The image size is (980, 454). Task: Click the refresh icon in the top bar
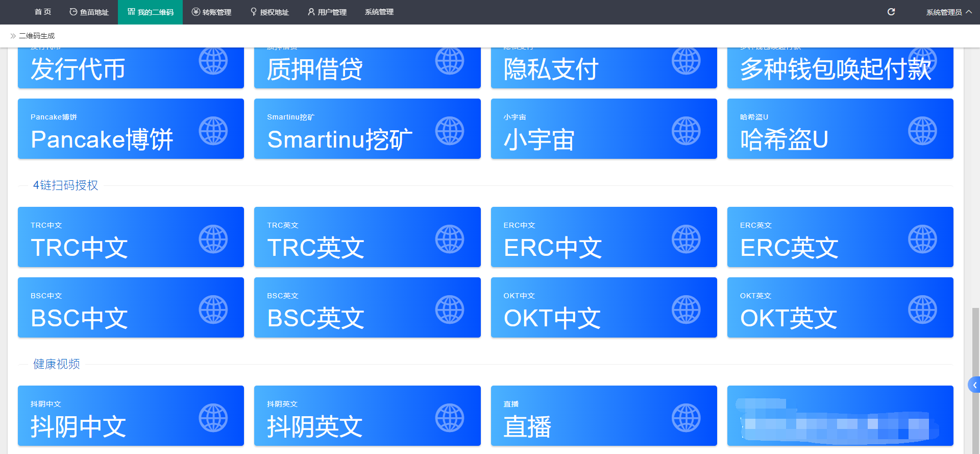click(891, 12)
